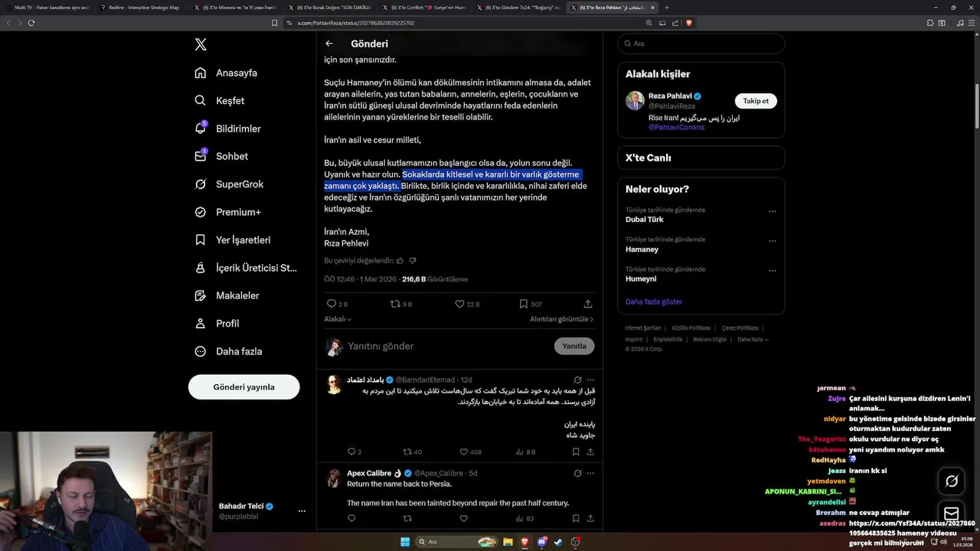Open more options on Apex Calibre reply
980x551 pixels.
click(590, 473)
